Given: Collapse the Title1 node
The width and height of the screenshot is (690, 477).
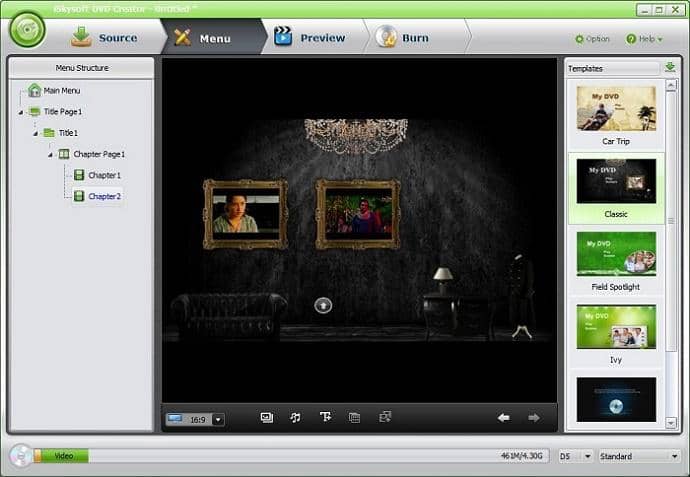Looking at the screenshot, I should pos(36,133).
